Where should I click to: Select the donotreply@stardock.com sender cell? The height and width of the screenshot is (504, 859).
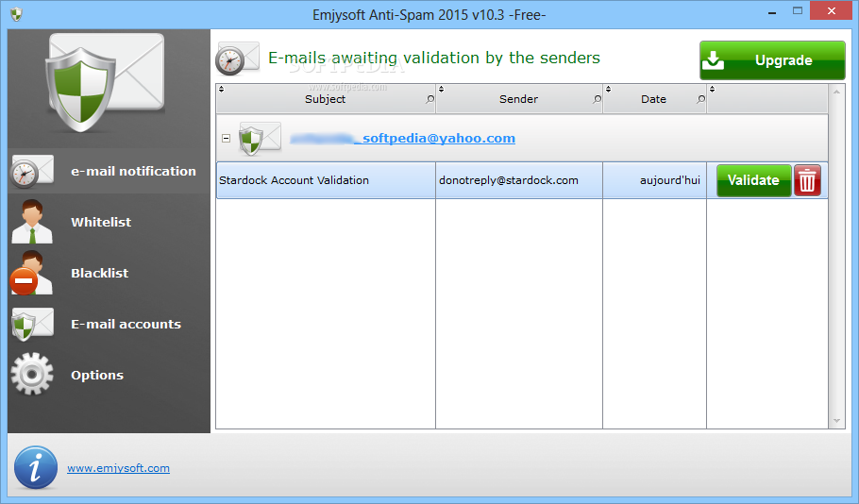pos(519,180)
